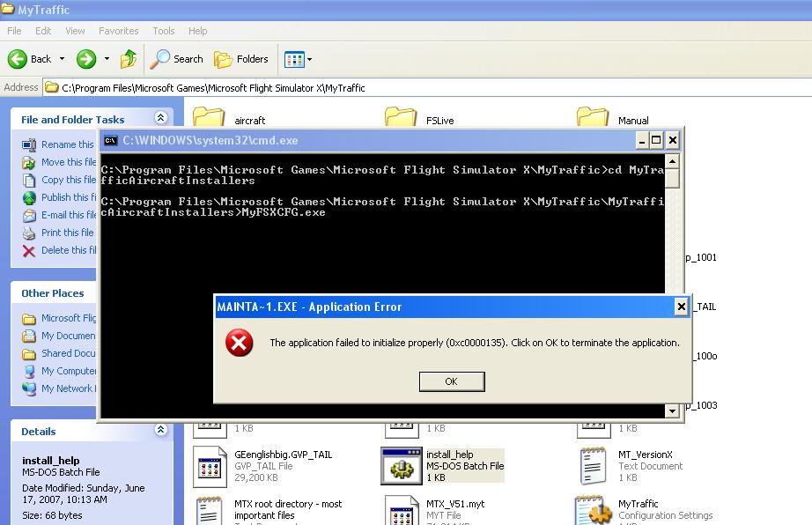The height and width of the screenshot is (525, 812).
Task: Select the GEenglishbig.GVP_TAIL file
Action: point(262,466)
